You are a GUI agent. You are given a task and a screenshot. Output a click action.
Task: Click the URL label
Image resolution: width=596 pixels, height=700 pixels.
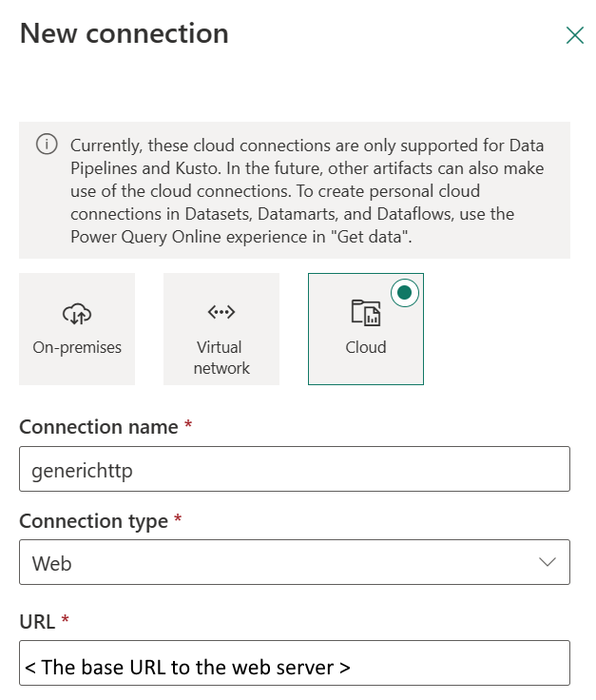pos(37,622)
